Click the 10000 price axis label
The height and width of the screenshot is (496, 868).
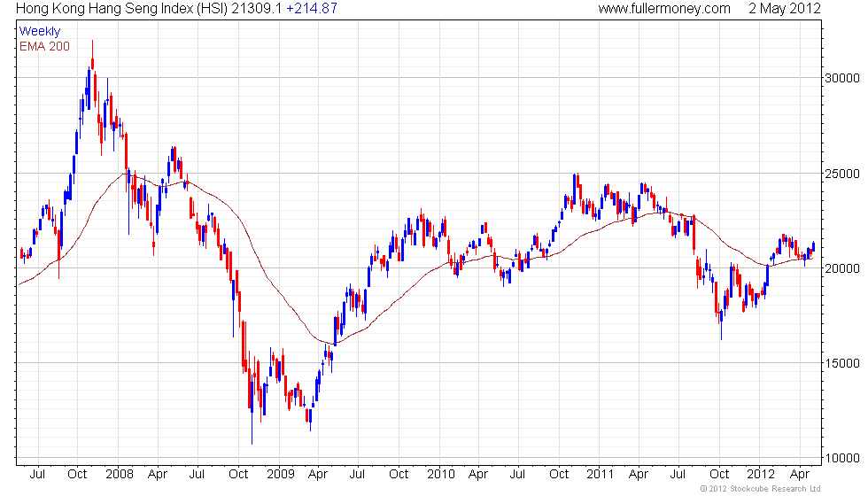coord(842,459)
